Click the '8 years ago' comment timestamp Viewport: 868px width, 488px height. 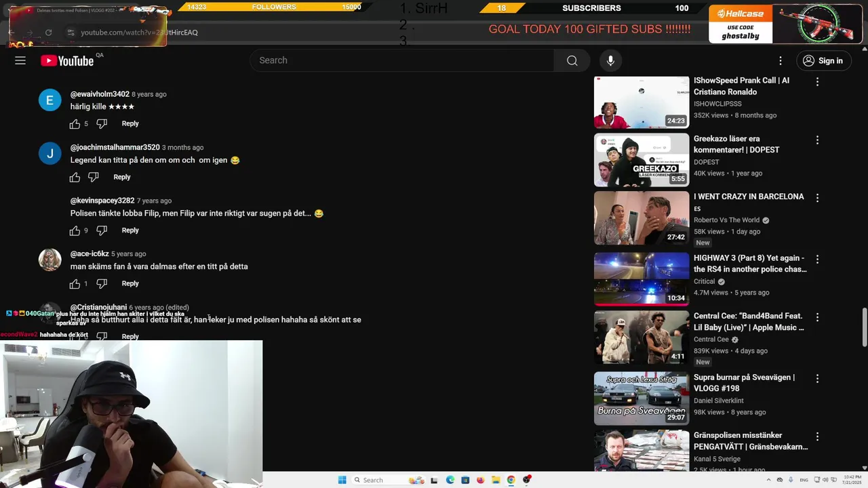click(x=149, y=94)
